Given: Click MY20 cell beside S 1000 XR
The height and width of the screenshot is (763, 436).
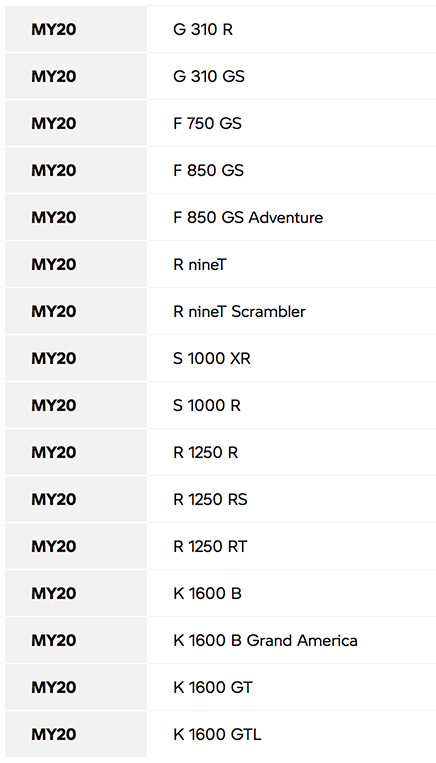Looking at the screenshot, I should pyautogui.click(x=75, y=359).
